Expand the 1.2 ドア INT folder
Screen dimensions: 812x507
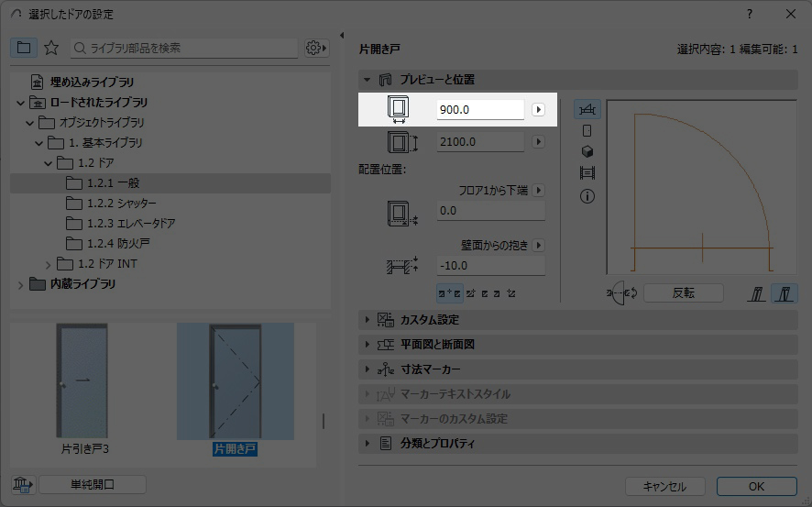click(49, 264)
